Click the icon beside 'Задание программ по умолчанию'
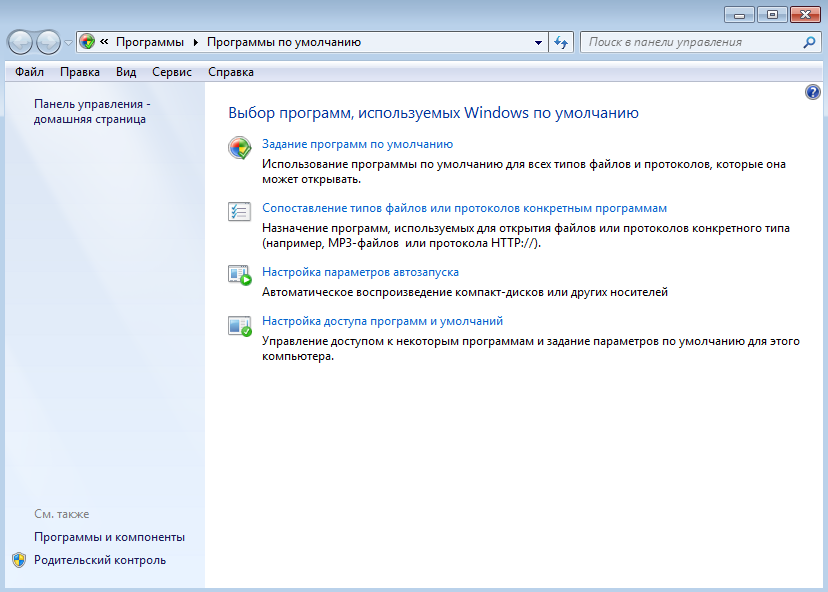 click(240, 147)
